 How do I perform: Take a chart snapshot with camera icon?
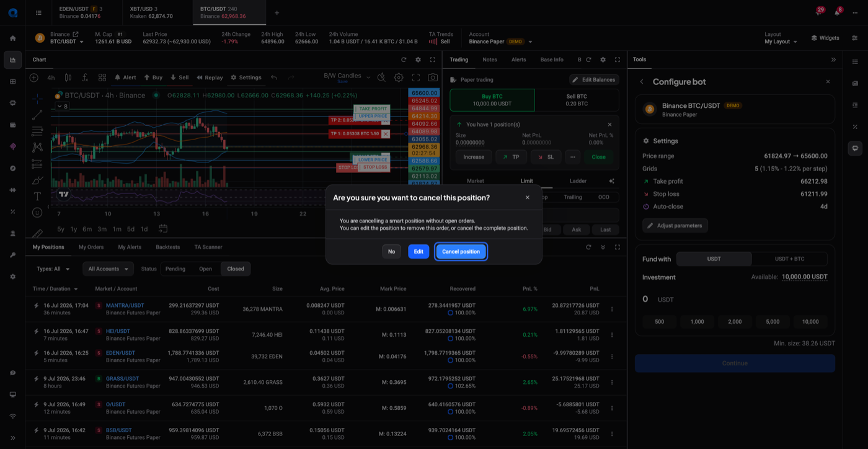[x=433, y=78]
